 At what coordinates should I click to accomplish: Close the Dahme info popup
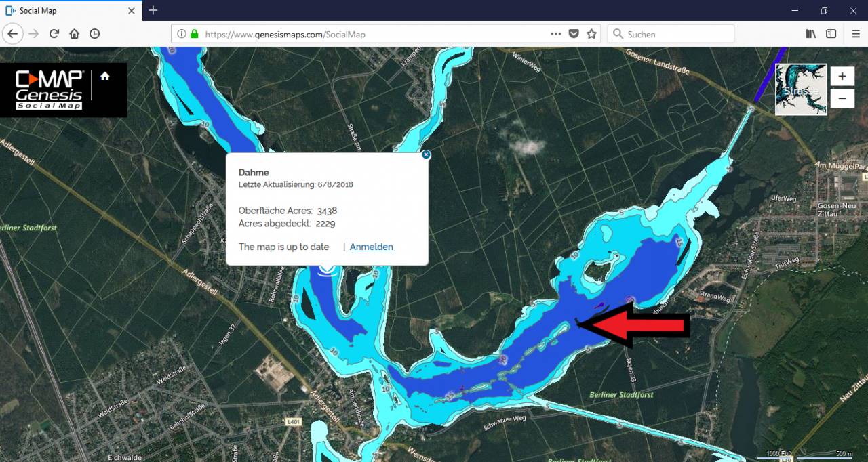click(x=426, y=154)
